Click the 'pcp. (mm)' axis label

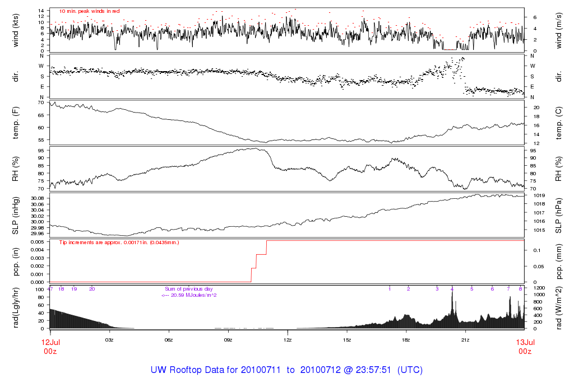558,262
